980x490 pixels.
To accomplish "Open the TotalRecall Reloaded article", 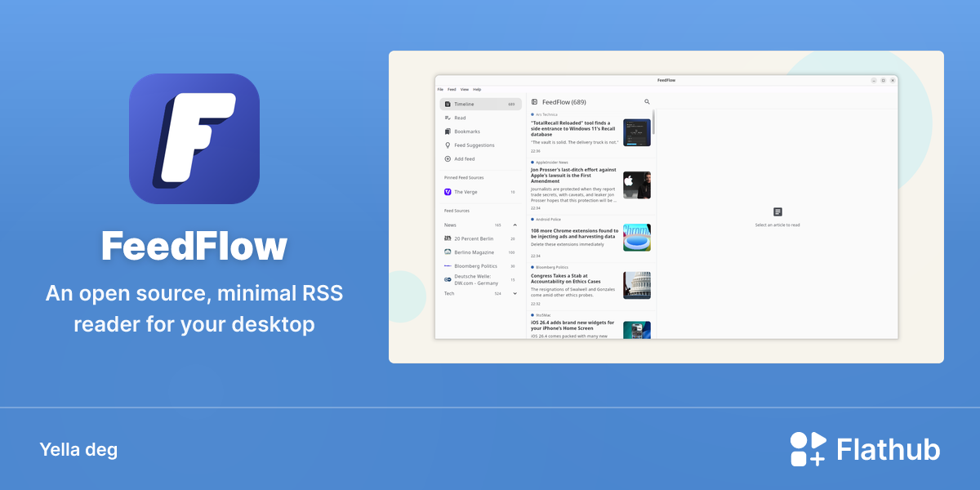I will (x=590, y=132).
